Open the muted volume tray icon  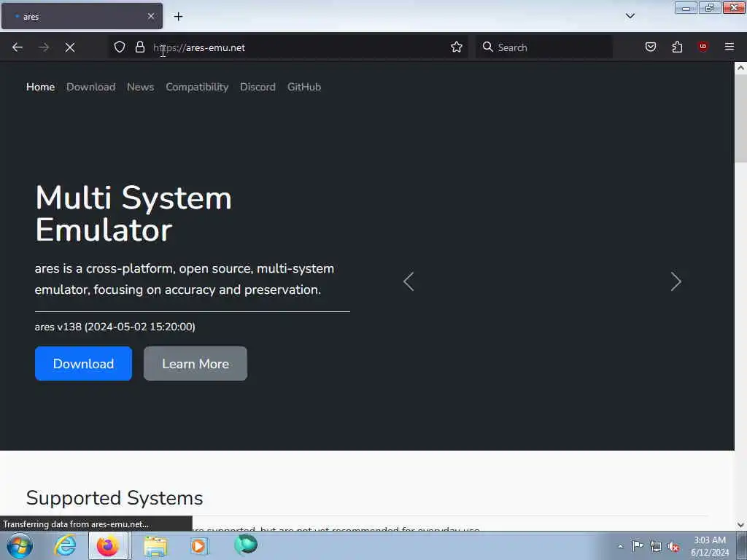[673, 547]
